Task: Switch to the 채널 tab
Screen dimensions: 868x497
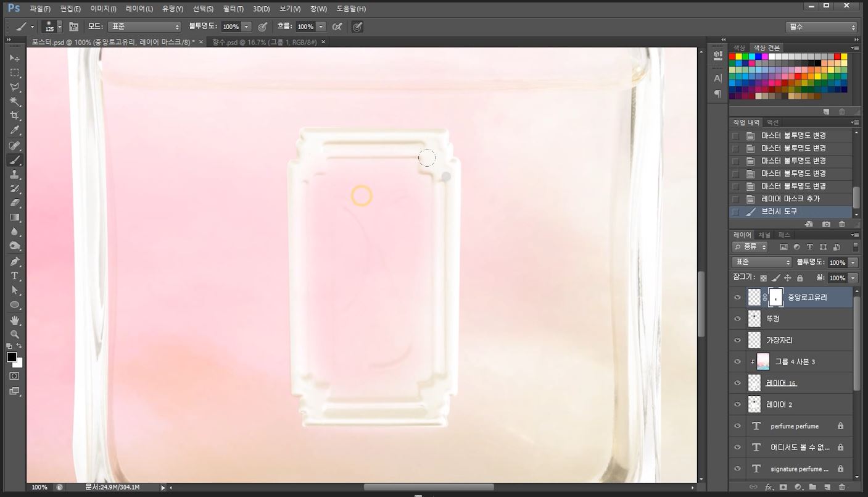Action: (x=764, y=235)
